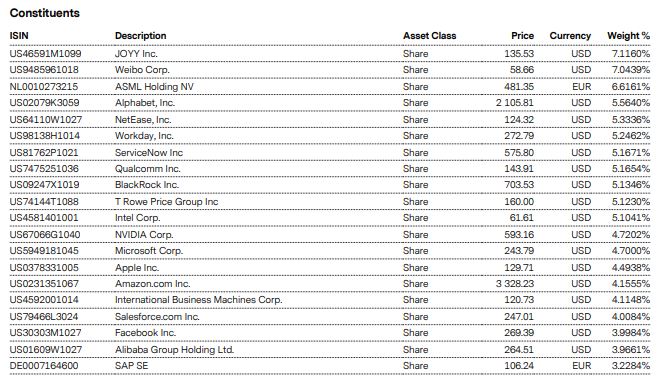Screen dimensions: 667x384
Task: Select ASML Holding NV description
Action: tap(154, 87)
